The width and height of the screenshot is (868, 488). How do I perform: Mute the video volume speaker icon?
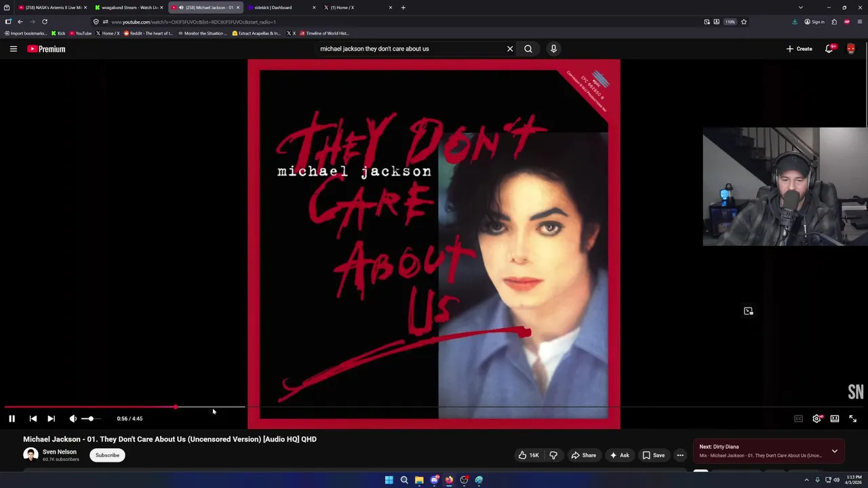click(x=73, y=419)
